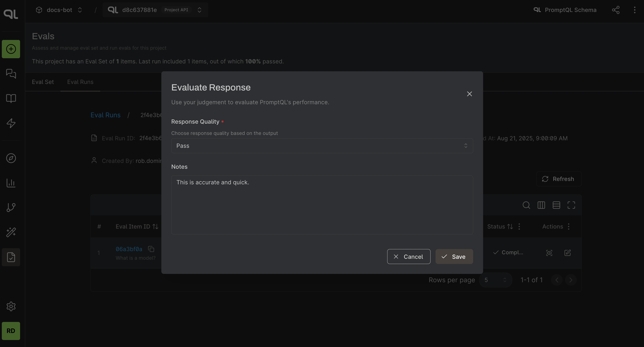The height and width of the screenshot is (347, 644).
Task: Open the rows per page dropdown
Action: (x=496, y=280)
